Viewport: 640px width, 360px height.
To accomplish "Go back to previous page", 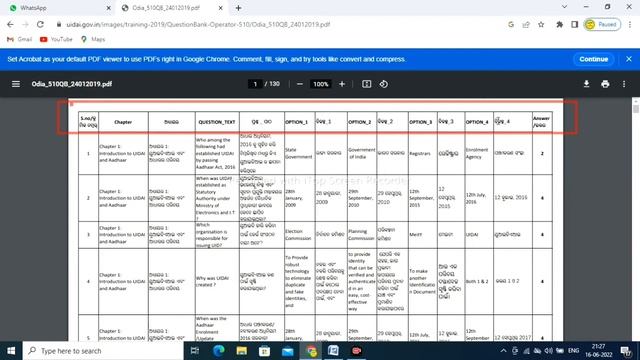I will [10, 24].
